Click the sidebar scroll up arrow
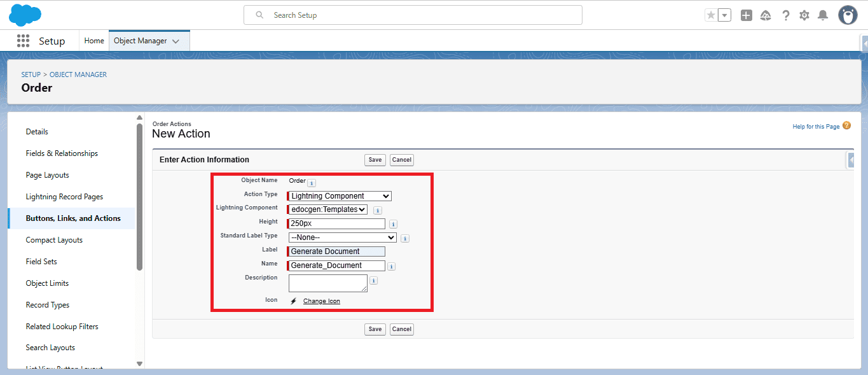868x375 pixels. (140, 118)
